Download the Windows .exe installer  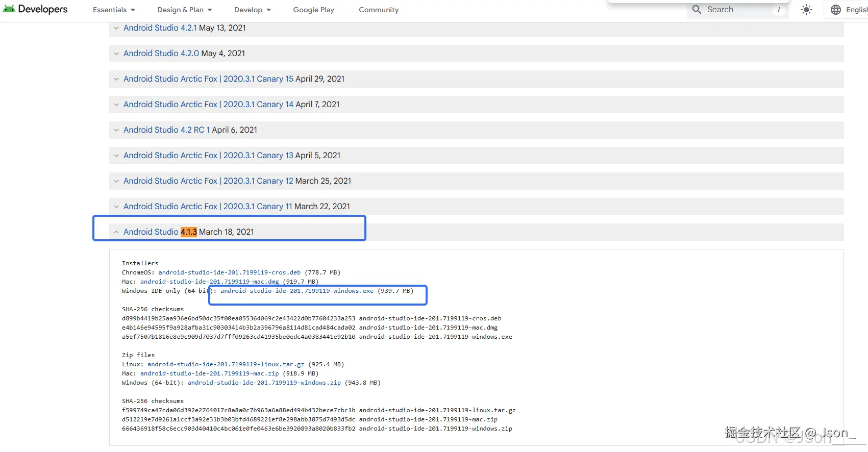click(297, 291)
